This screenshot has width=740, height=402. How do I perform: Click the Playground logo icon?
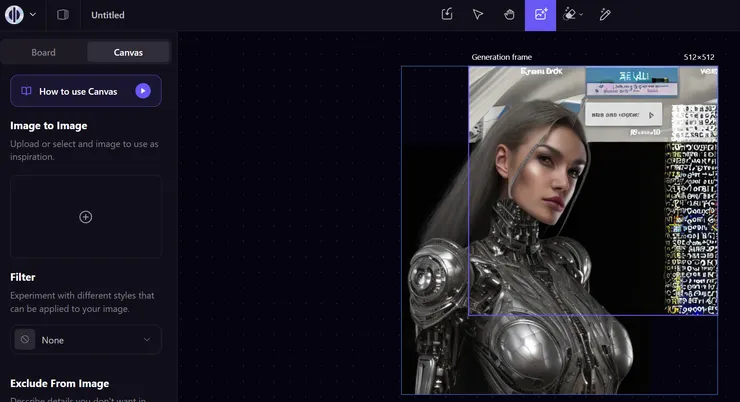coord(14,15)
